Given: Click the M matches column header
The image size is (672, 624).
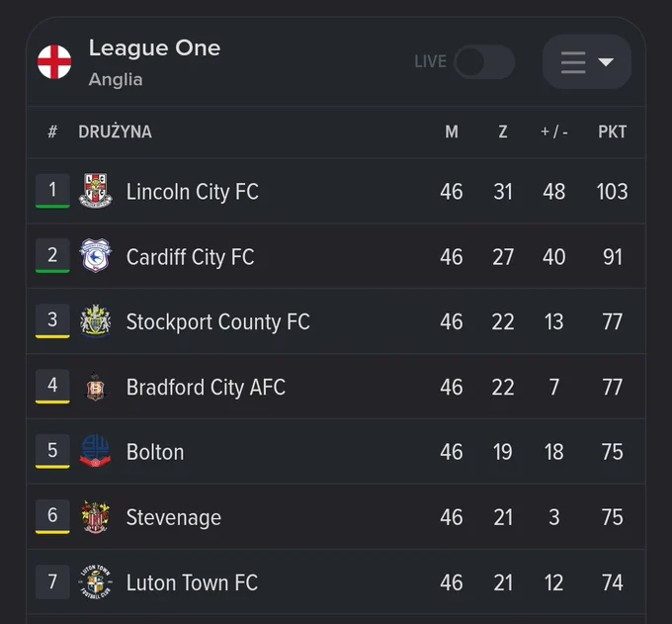Looking at the screenshot, I should point(452,132).
